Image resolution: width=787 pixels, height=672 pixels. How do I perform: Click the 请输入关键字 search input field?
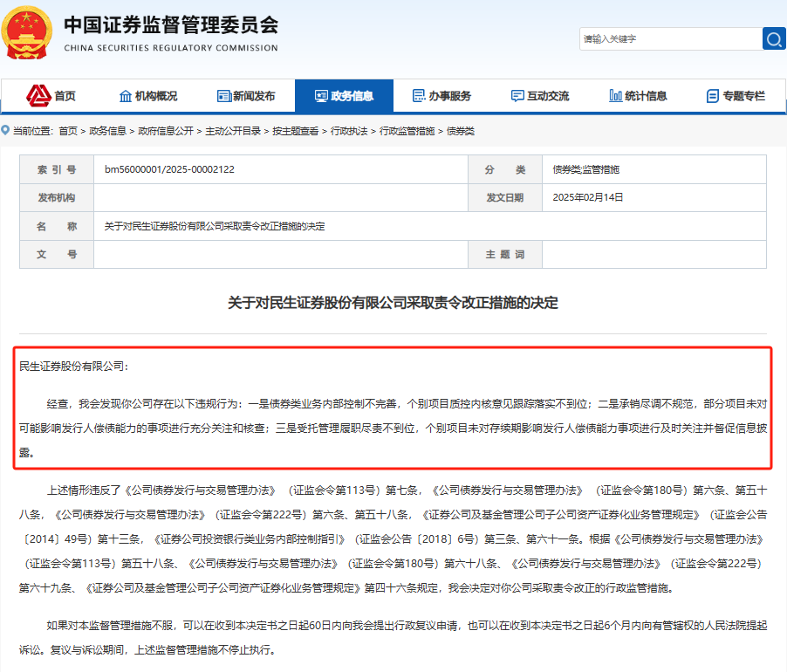671,38
